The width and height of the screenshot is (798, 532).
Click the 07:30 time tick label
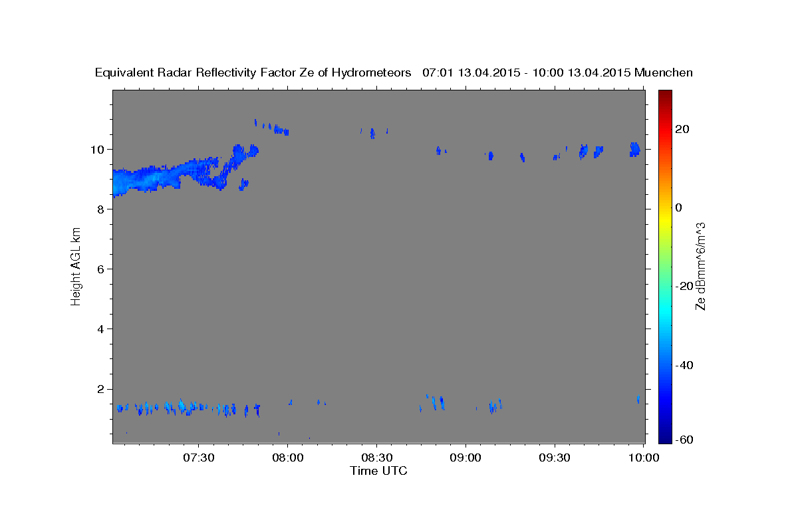198,458
